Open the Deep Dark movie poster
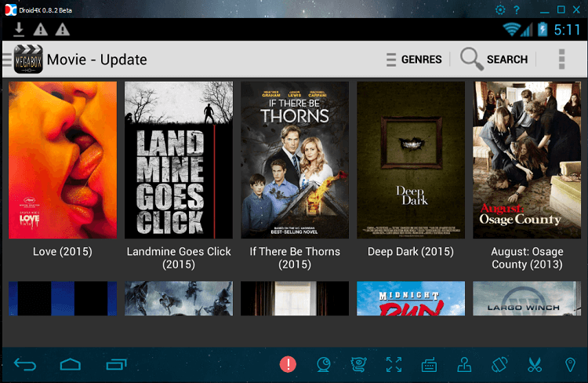588x383 pixels. tap(411, 160)
